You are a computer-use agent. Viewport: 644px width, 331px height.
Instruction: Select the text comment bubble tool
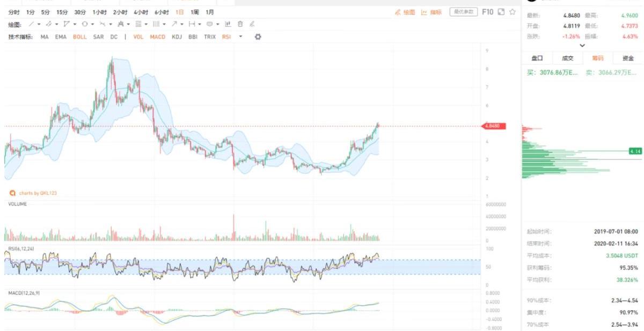coord(210,24)
